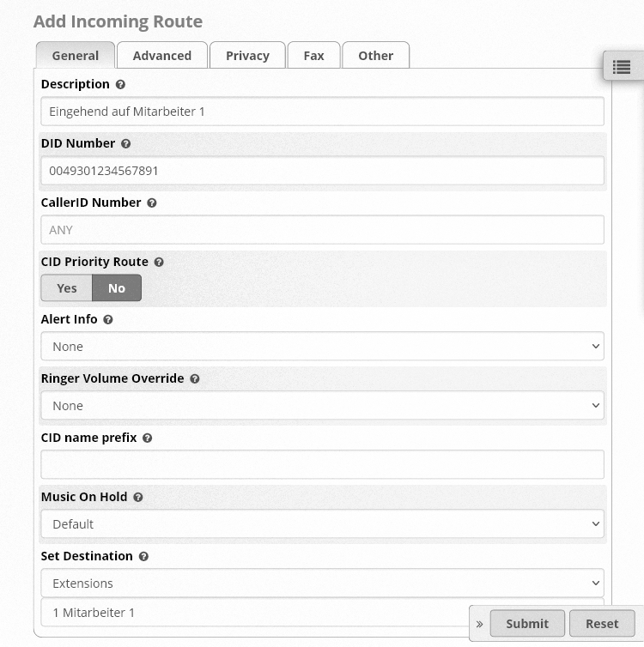Open the Ringer Volume Override dropdown
This screenshot has height=647, width=644.
pos(322,406)
